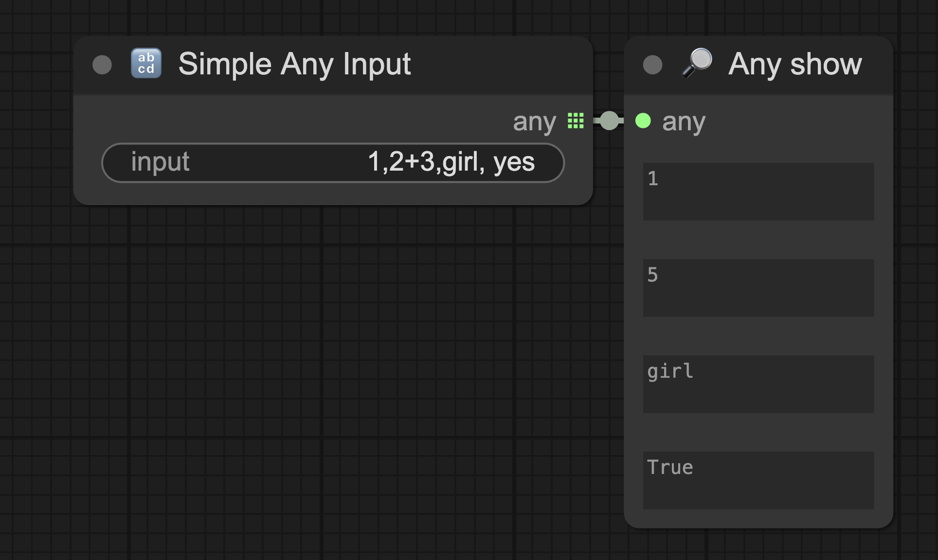Collapse the Any show node dot

(x=652, y=65)
